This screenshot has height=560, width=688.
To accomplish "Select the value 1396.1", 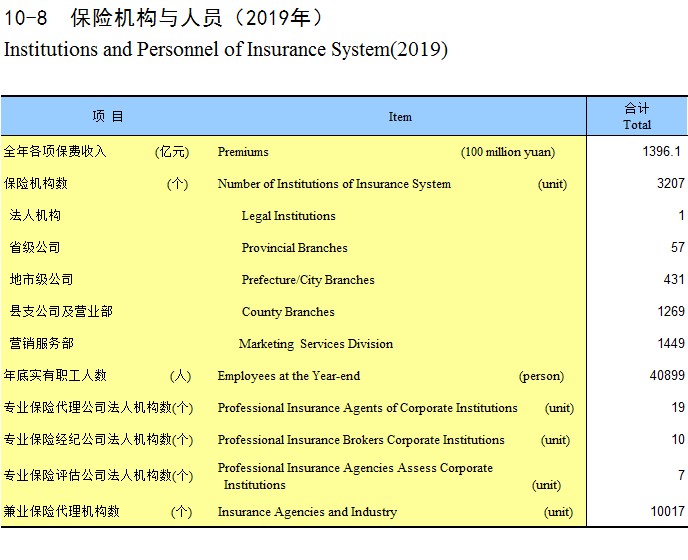I will point(661,151).
